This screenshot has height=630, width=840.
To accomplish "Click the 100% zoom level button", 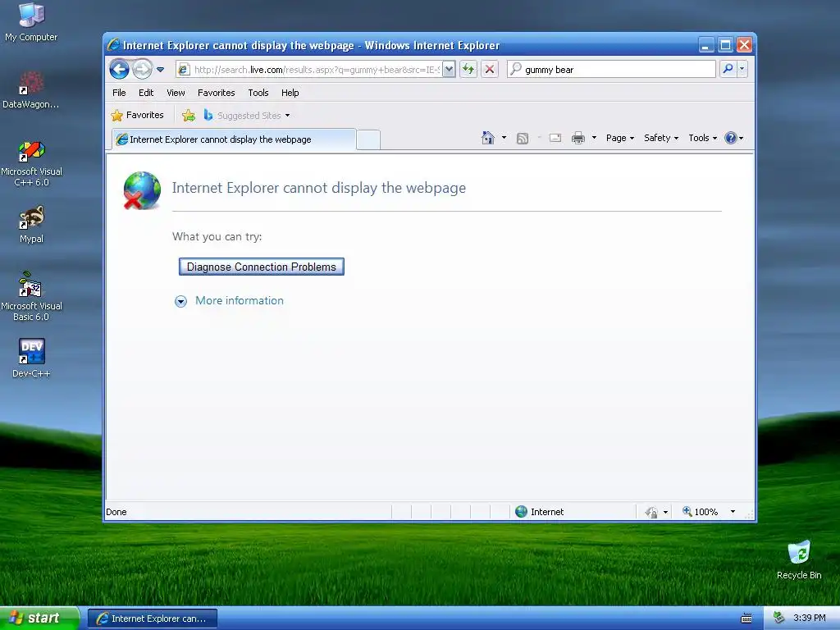I will tap(700, 512).
